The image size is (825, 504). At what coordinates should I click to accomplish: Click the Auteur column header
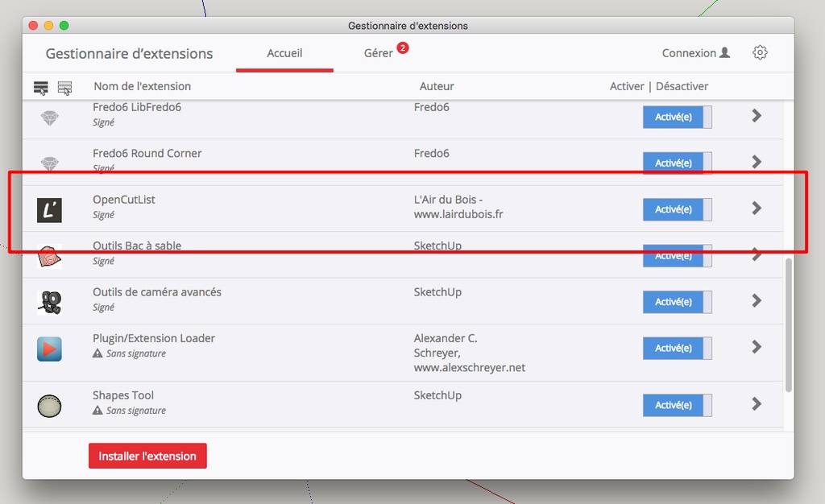point(437,86)
